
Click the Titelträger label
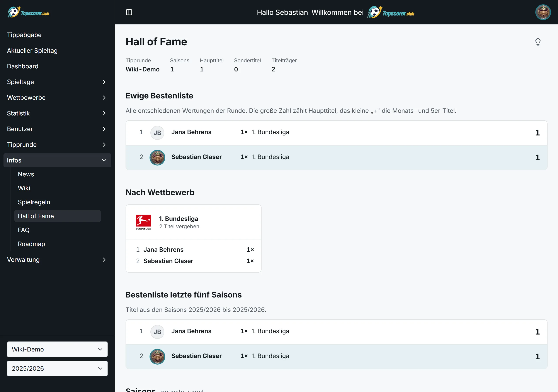284,61
